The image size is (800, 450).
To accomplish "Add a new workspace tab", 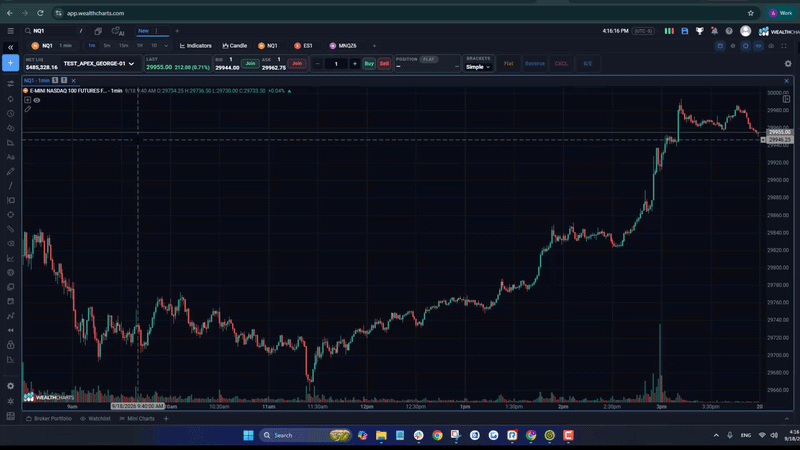I will 177,31.
